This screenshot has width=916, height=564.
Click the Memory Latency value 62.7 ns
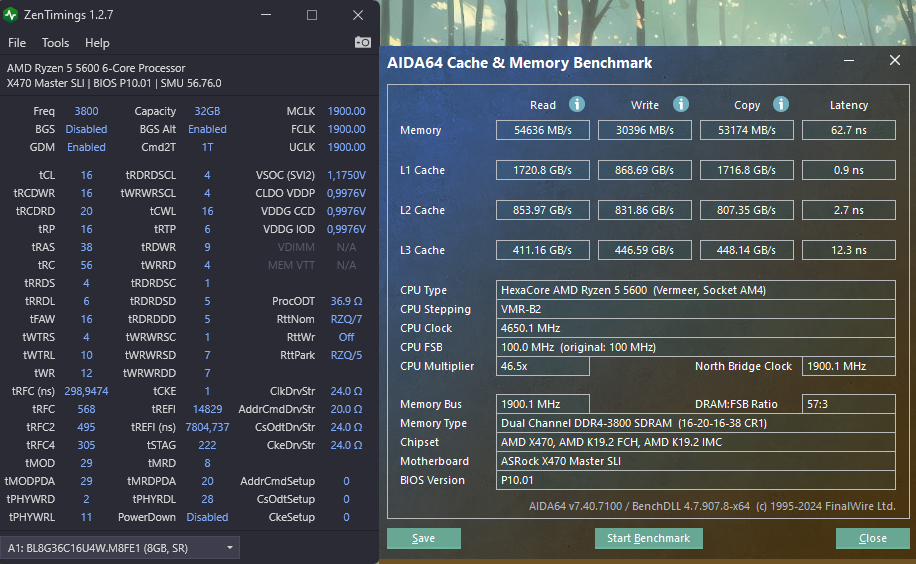(x=849, y=130)
